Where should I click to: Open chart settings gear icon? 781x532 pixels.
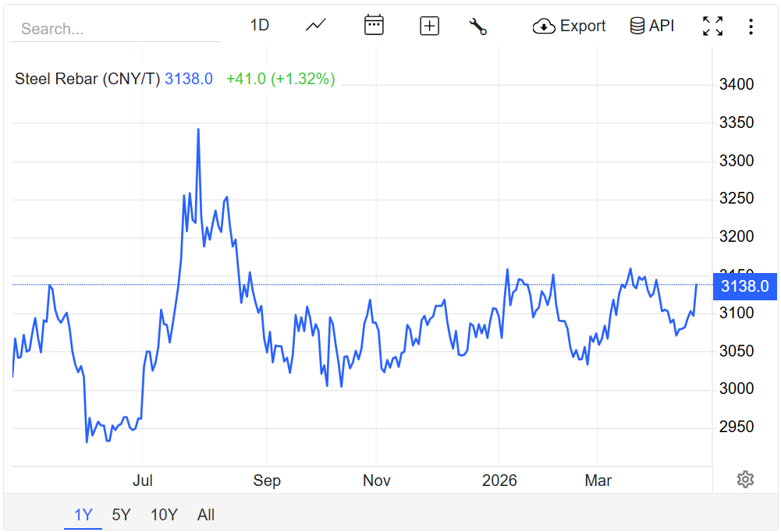pos(745,479)
